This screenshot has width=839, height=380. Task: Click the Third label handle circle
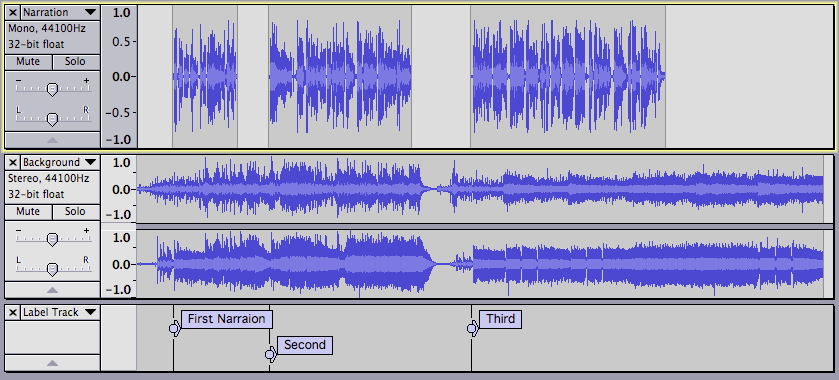471,328
